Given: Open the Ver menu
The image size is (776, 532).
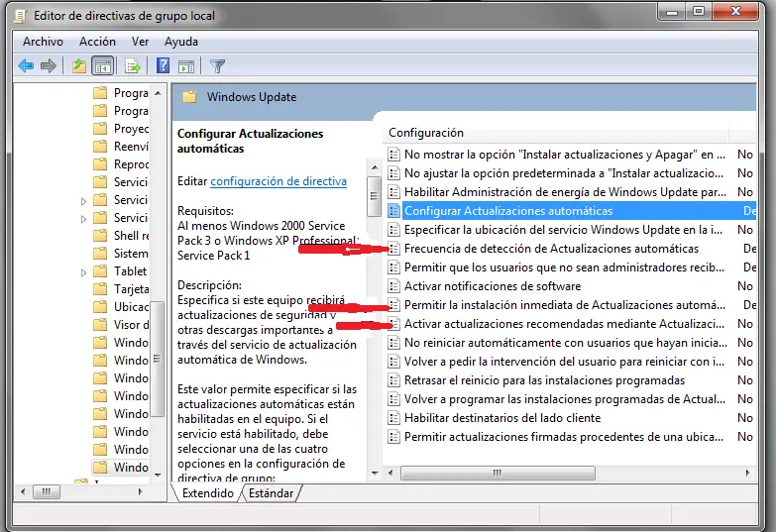Looking at the screenshot, I should [140, 42].
